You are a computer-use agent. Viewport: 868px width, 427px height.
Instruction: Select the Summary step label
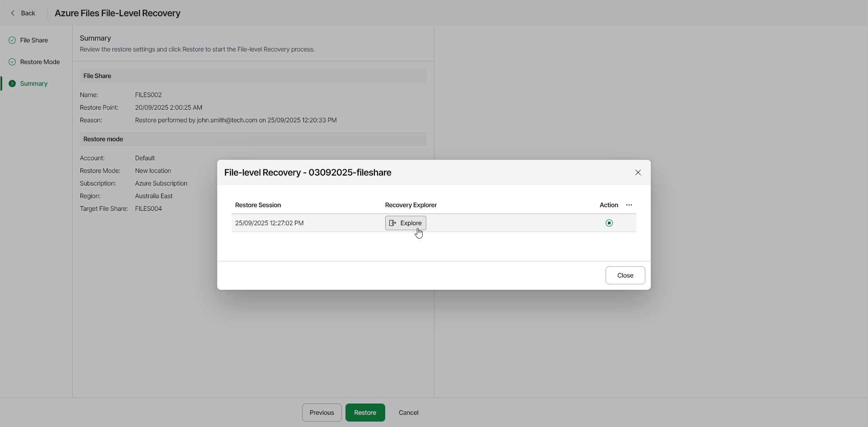click(34, 84)
